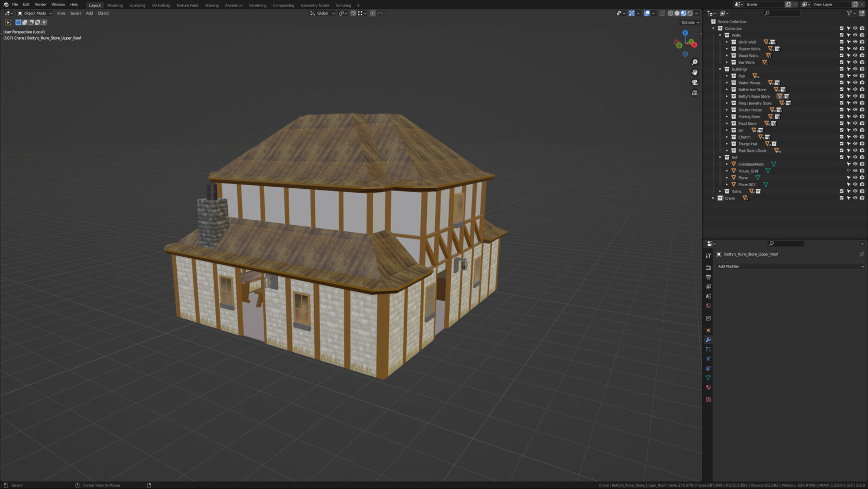The image size is (868, 489).
Task: Hide Betty's Rune Store via eye icon
Action: [855, 96]
